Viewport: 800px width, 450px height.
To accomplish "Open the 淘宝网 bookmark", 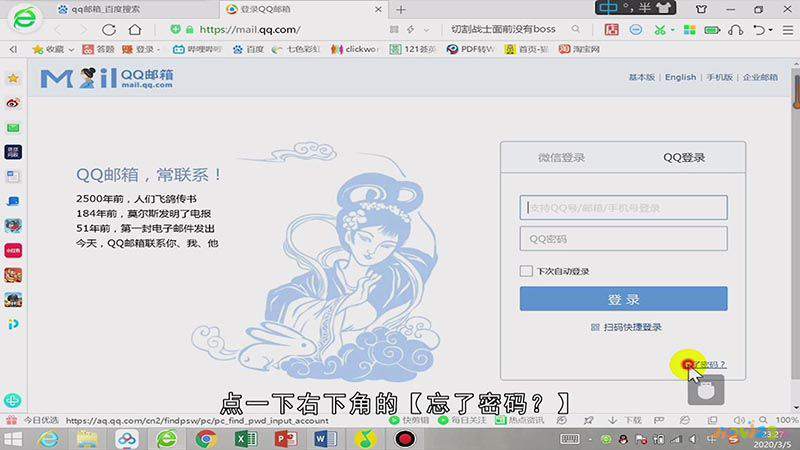I will pyautogui.click(x=579, y=49).
